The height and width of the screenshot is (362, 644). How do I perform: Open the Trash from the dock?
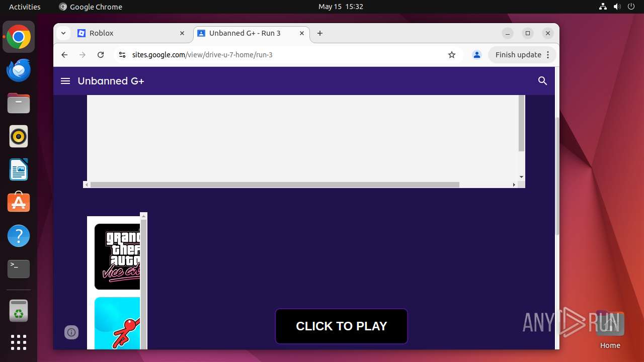point(19,311)
